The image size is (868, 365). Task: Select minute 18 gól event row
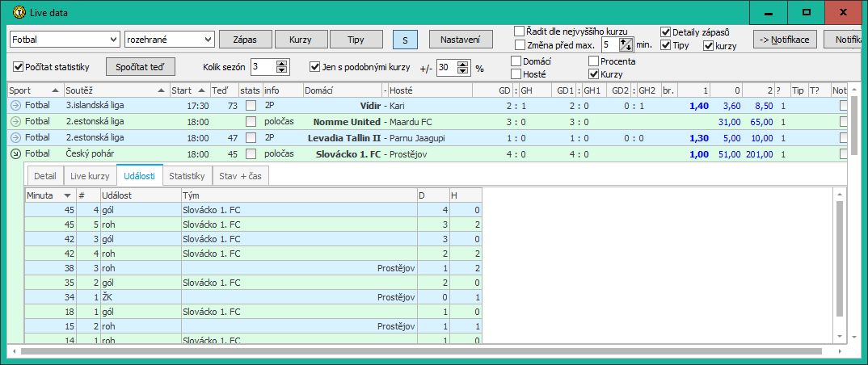coord(254,312)
